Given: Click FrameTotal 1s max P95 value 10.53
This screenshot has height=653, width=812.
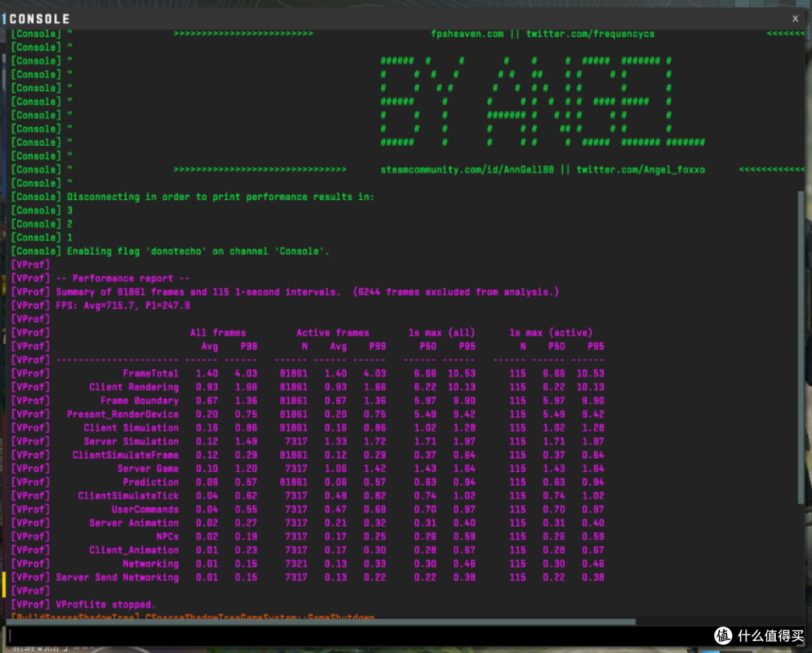Looking at the screenshot, I should tap(462, 373).
